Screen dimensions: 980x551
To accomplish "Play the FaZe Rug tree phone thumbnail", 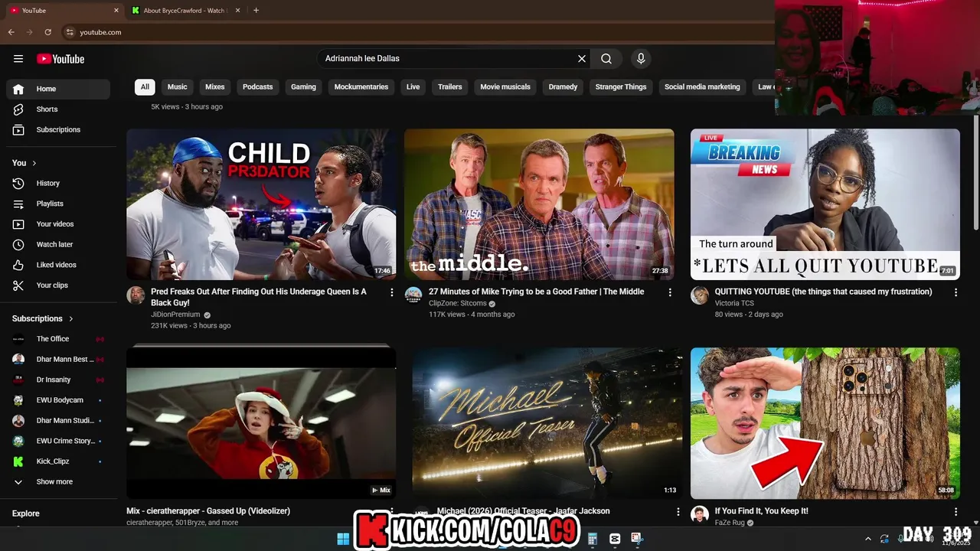I will pyautogui.click(x=825, y=423).
